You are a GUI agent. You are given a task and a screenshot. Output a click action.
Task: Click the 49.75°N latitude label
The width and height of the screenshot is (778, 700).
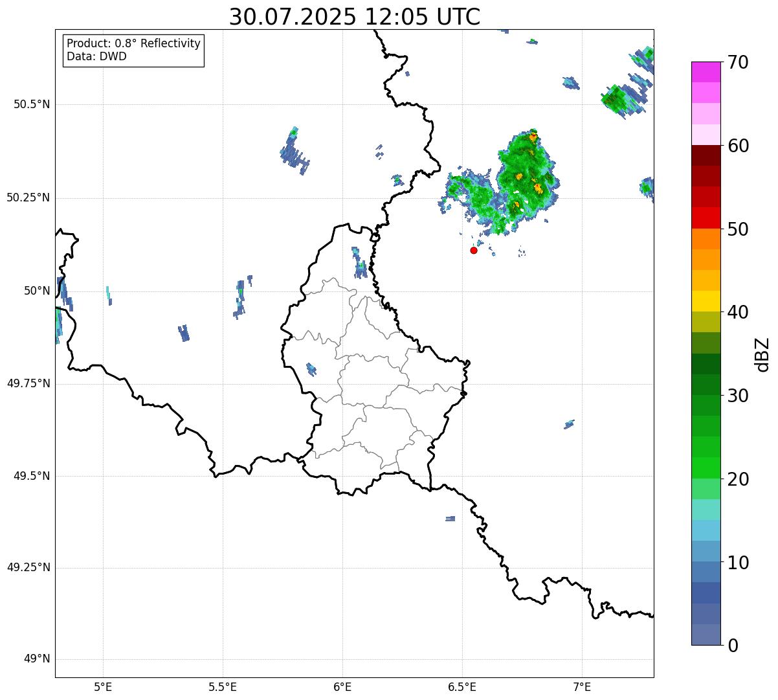(x=28, y=383)
